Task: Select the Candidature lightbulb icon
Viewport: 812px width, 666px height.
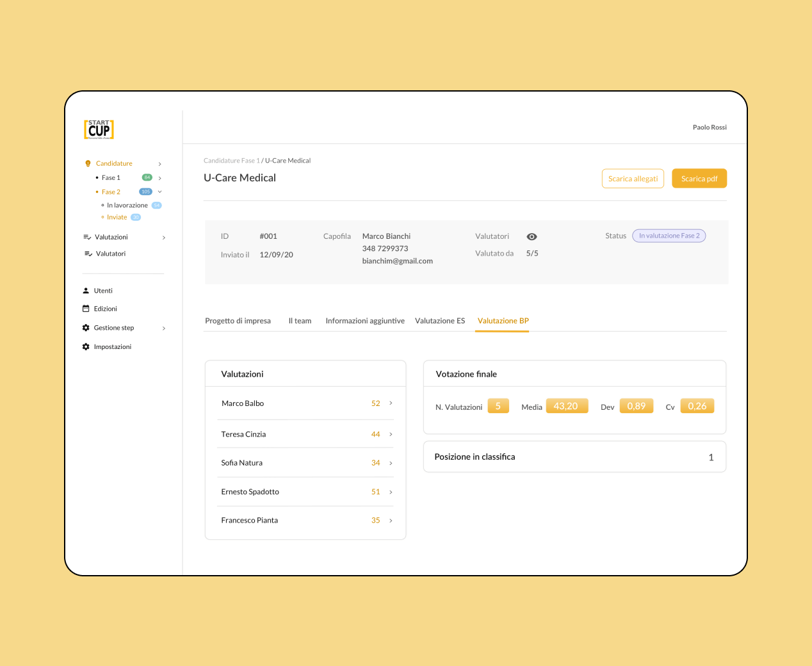Action: pos(88,163)
